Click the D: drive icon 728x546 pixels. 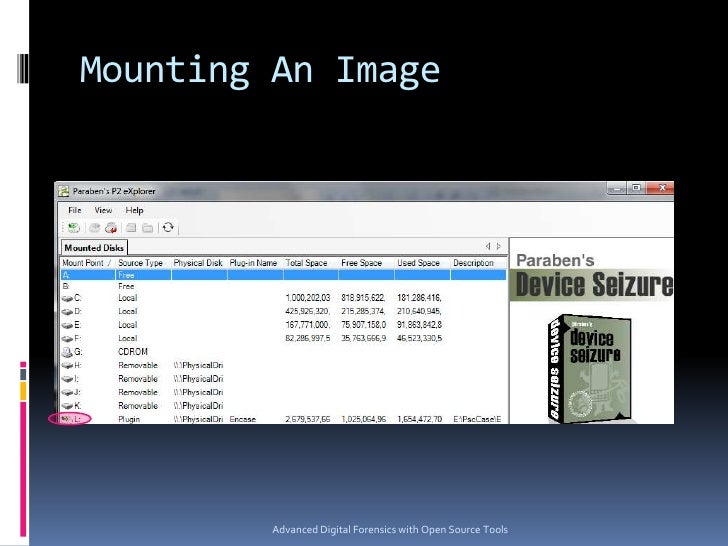click(x=67, y=312)
